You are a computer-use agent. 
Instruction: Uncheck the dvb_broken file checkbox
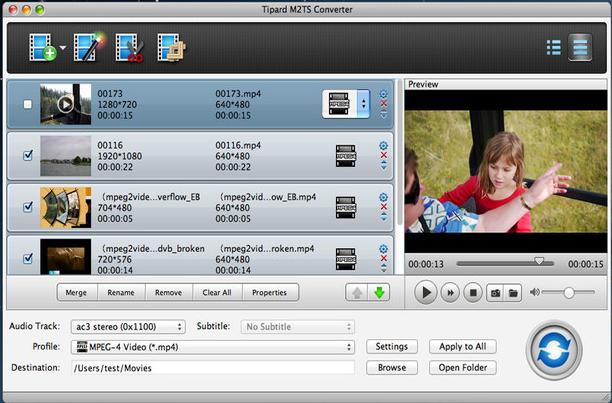28,258
